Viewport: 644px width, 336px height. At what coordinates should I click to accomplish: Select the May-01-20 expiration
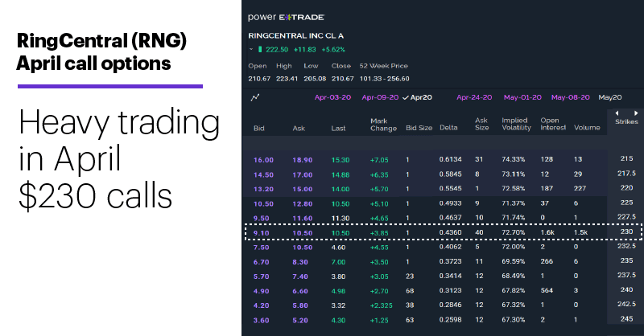pyautogui.click(x=522, y=97)
